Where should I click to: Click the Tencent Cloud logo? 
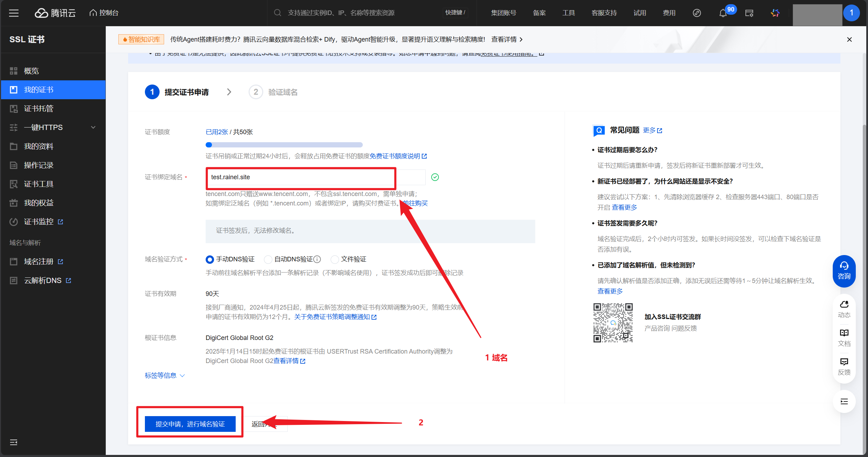point(55,13)
